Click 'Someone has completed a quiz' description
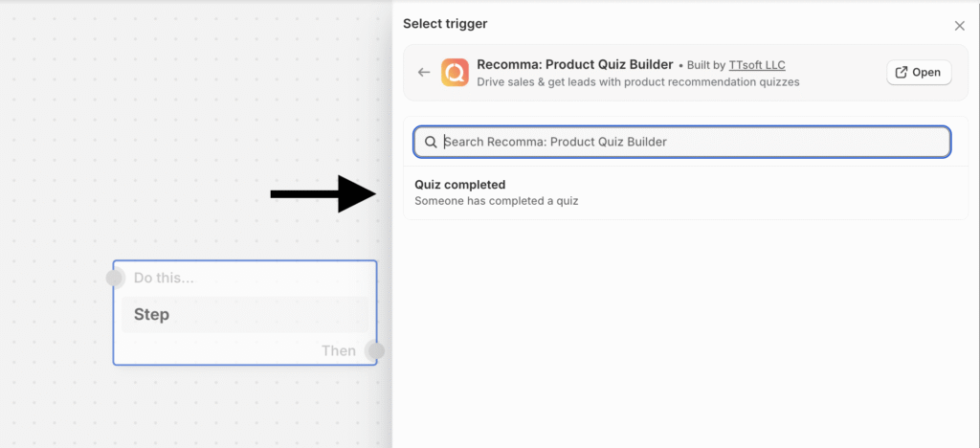 tap(497, 201)
